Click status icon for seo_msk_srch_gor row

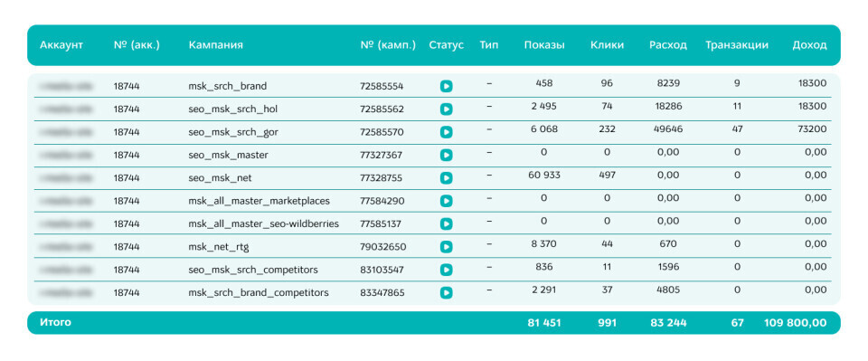coord(446,132)
